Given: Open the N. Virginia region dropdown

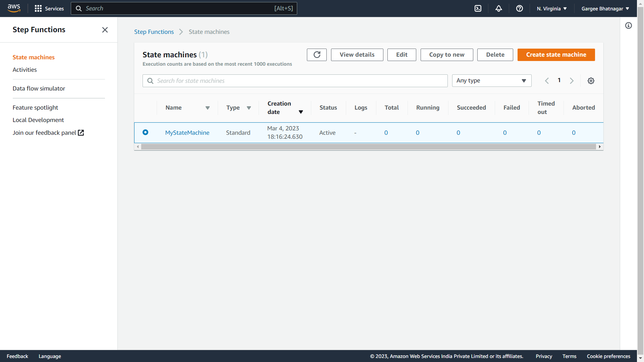Looking at the screenshot, I should [551, 8].
